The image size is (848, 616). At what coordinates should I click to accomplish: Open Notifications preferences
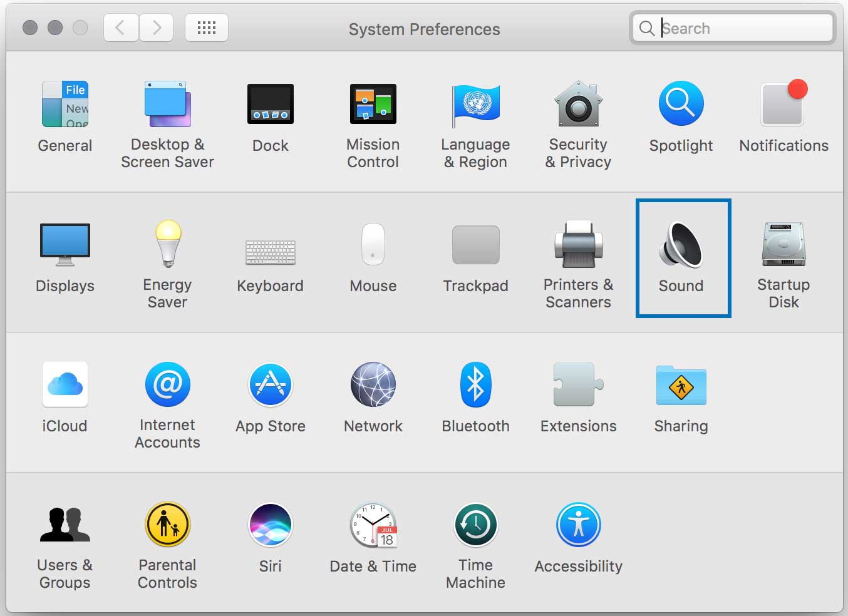click(x=783, y=116)
